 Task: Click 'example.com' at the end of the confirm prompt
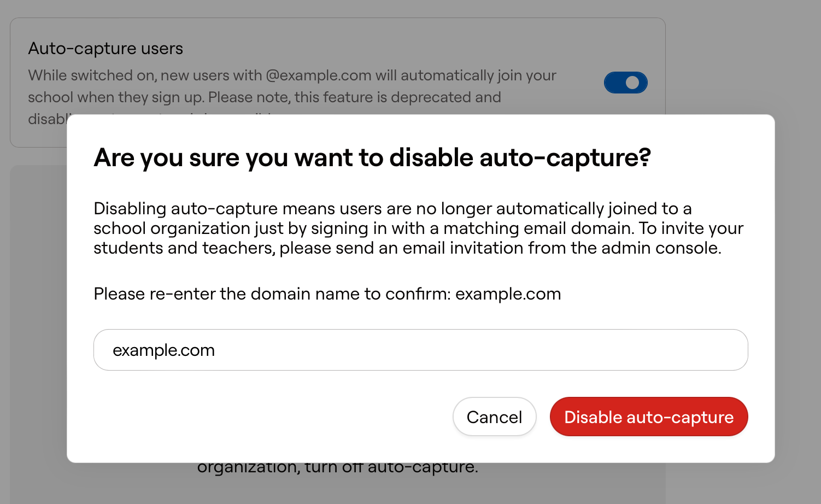point(508,294)
